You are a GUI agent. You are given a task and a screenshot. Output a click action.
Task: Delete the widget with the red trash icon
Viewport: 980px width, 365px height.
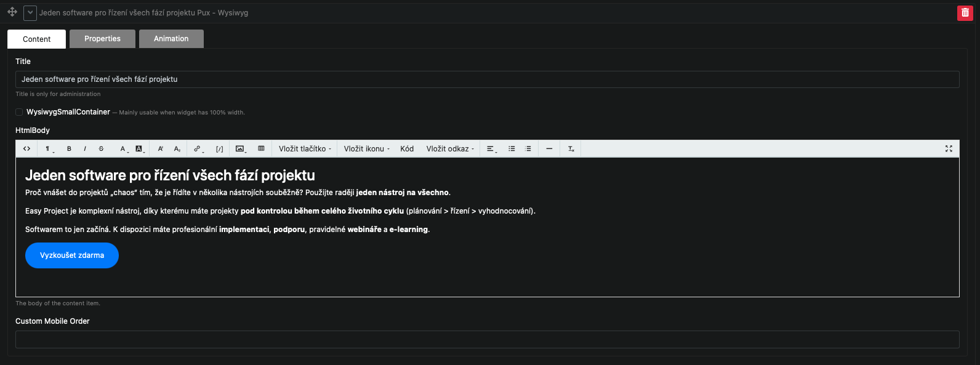point(965,13)
